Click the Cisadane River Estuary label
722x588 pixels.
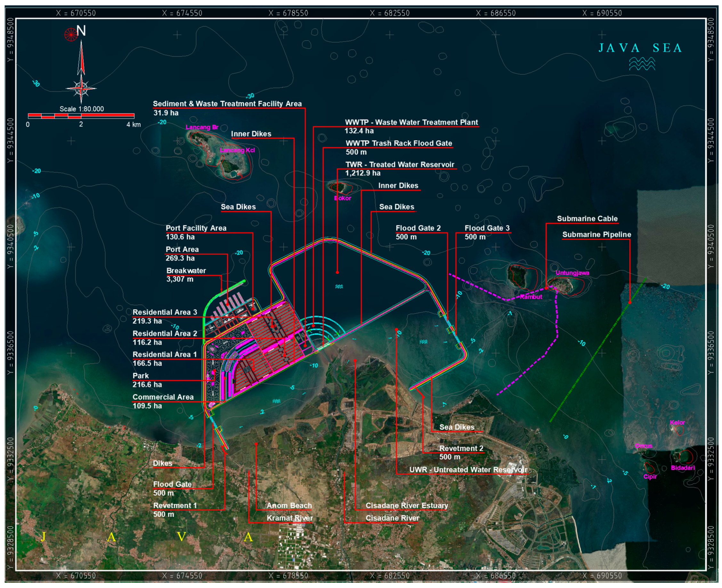[406, 505]
